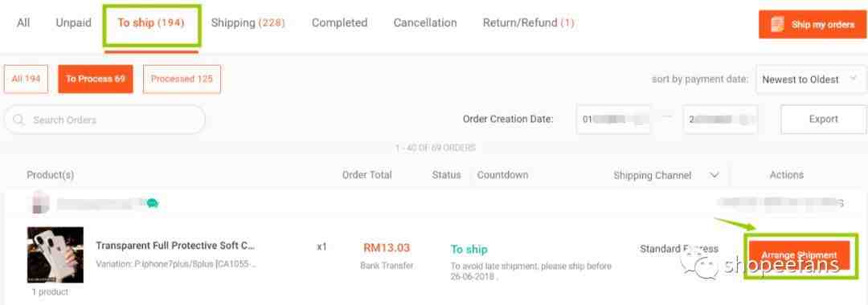
Task: Open the Completed orders tab
Action: (x=339, y=23)
